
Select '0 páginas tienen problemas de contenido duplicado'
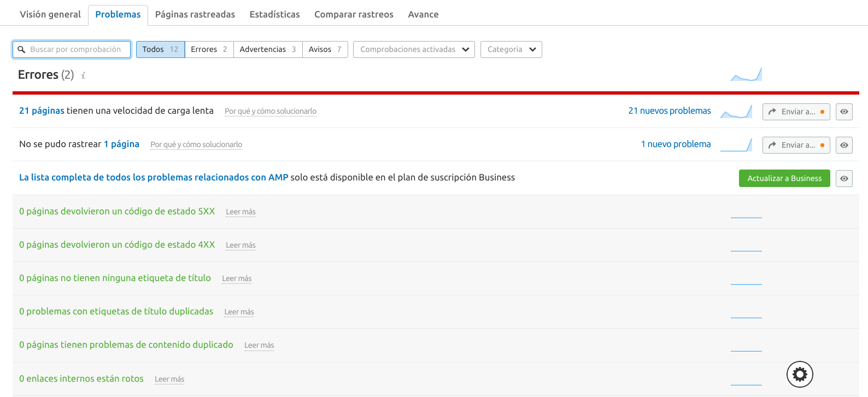[x=126, y=345]
